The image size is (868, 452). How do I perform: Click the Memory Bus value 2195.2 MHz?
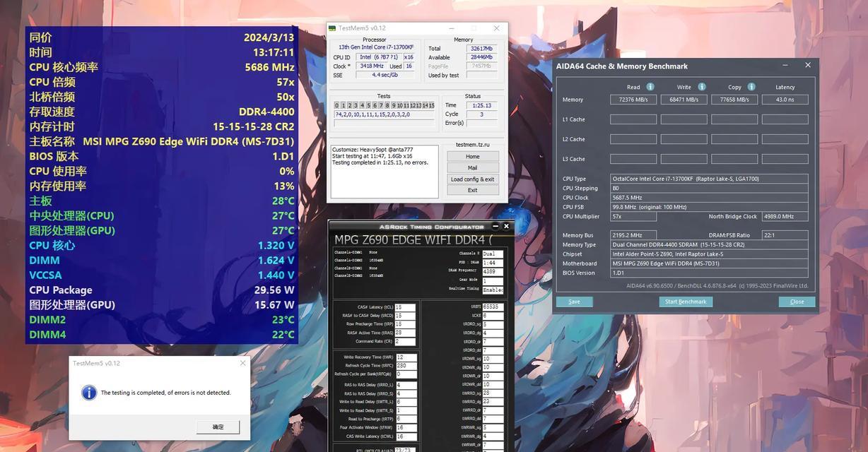tap(633, 235)
